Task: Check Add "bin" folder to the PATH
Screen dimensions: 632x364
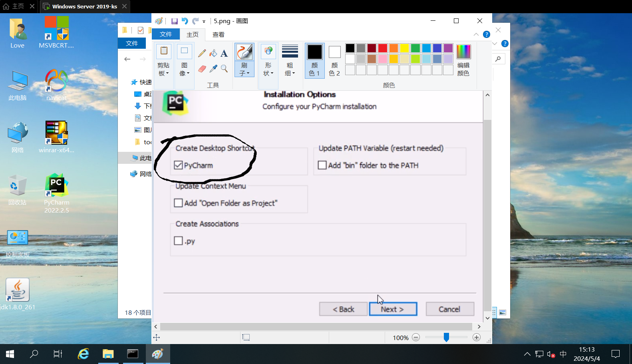Action: point(322,165)
